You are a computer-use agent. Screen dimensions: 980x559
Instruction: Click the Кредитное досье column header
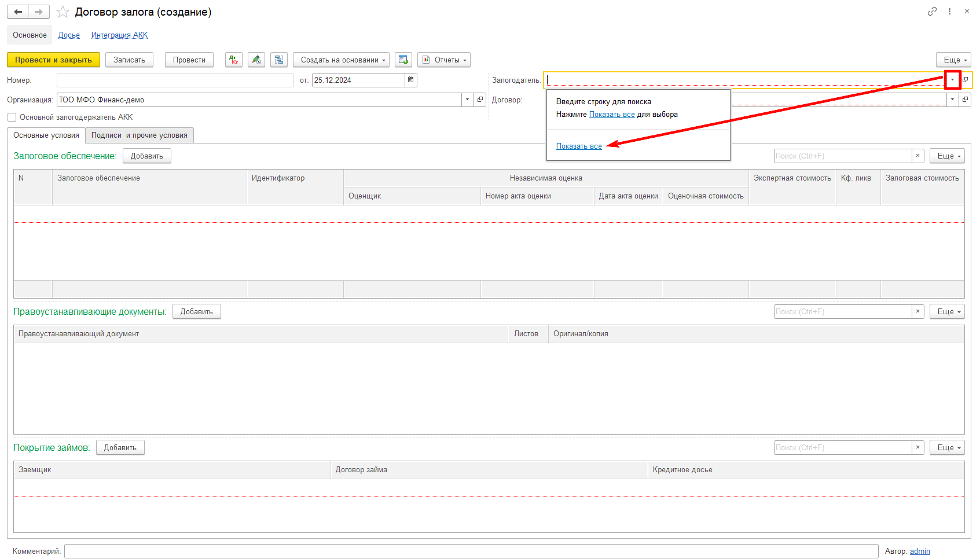point(806,470)
